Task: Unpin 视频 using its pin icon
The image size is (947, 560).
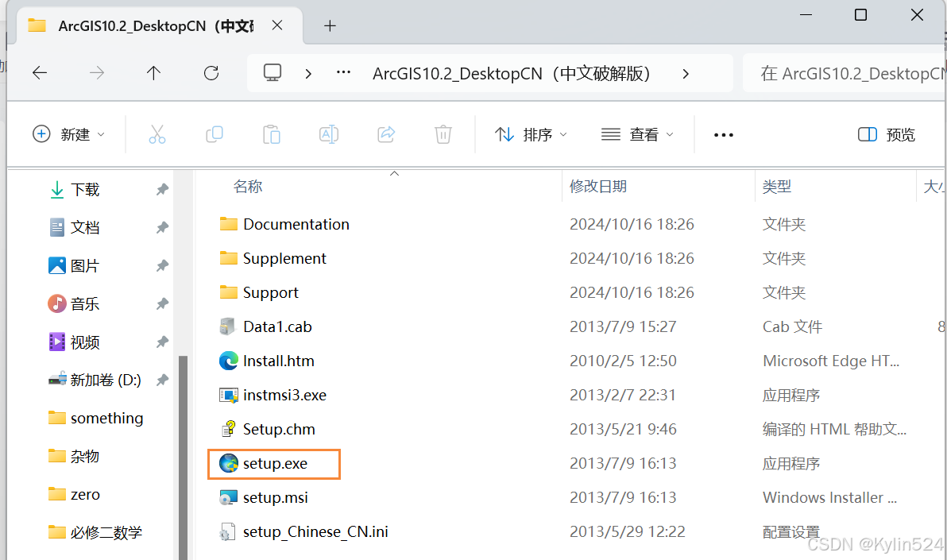Action: pos(162,342)
